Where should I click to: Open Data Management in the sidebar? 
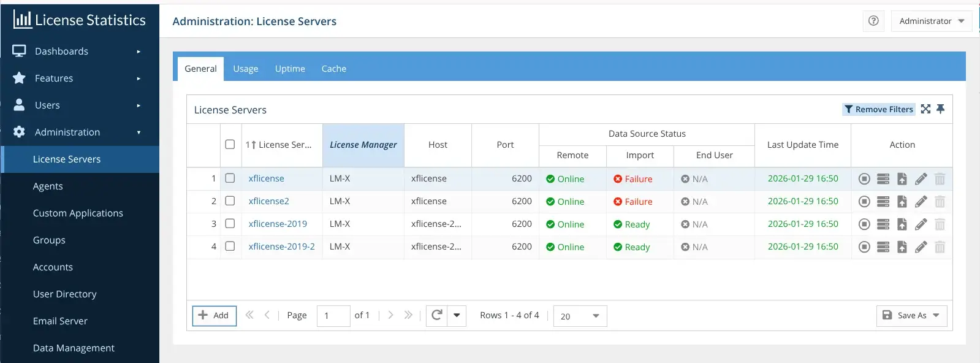point(80,348)
